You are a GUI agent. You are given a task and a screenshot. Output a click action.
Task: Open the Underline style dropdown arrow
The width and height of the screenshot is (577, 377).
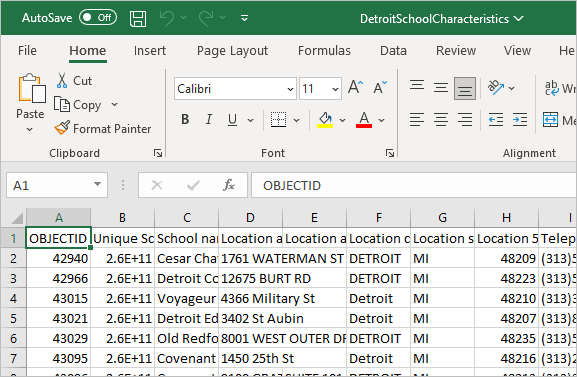(x=251, y=120)
